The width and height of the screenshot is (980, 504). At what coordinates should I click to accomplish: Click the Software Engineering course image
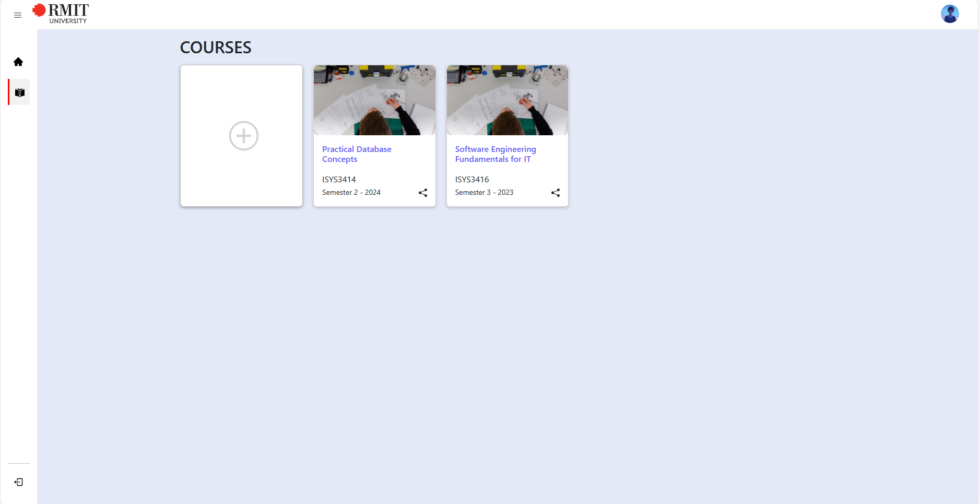tap(507, 100)
